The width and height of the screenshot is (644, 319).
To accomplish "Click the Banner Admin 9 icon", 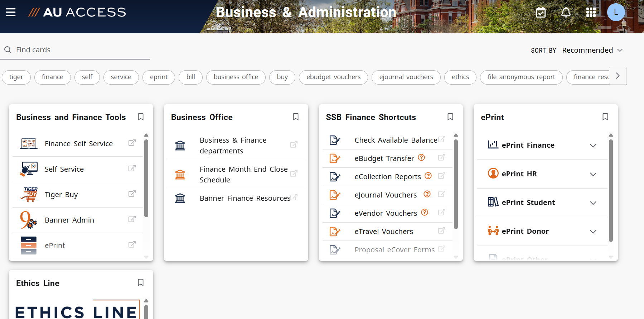I will coord(29,220).
